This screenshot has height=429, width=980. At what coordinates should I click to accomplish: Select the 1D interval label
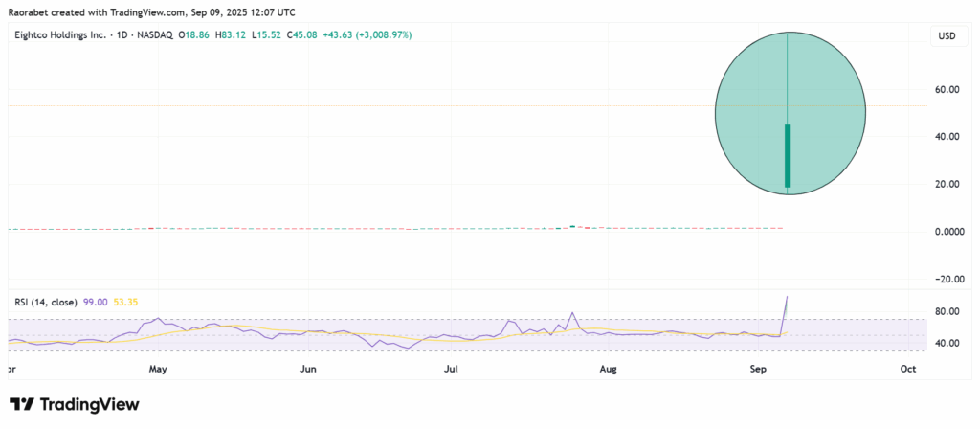click(118, 35)
